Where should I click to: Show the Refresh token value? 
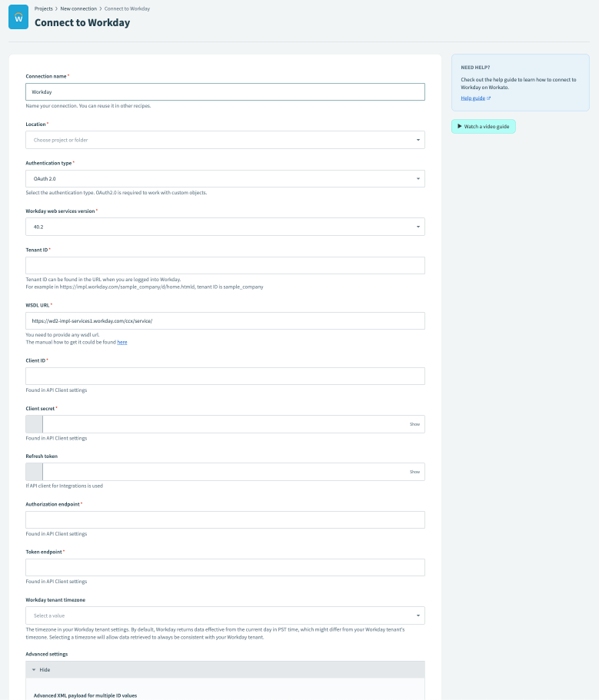[414, 471]
